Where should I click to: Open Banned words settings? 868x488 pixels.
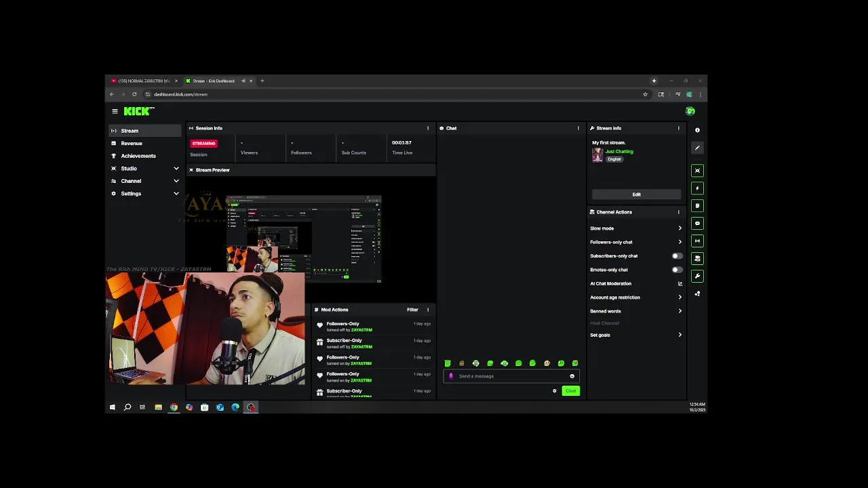[636, 311]
